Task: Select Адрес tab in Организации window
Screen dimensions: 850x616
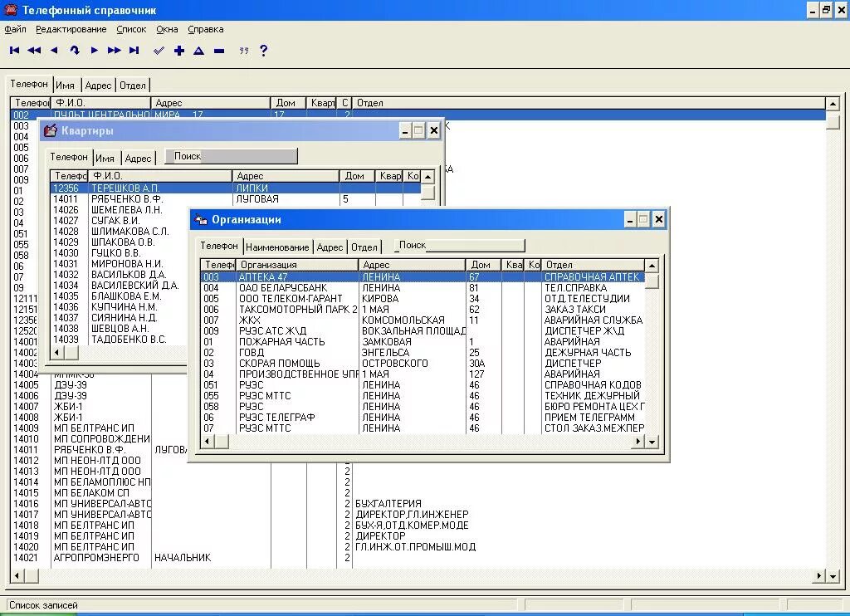Action: coord(330,247)
